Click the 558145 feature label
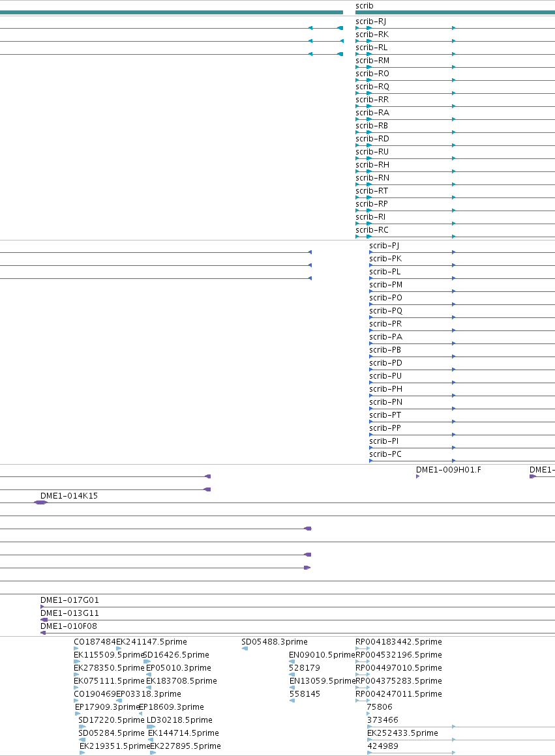The height and width of the screenshot is (756, 555). click(305, 694)
